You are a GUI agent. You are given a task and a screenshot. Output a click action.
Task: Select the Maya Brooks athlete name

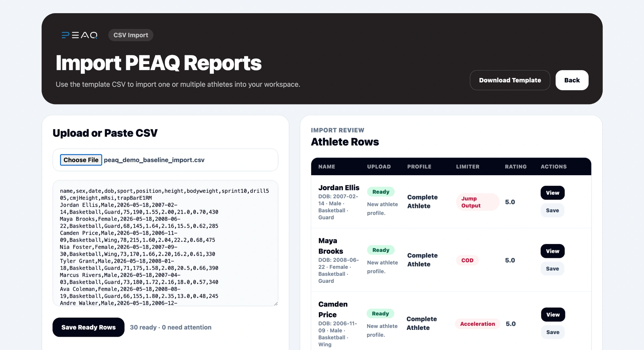pos(331,246)
